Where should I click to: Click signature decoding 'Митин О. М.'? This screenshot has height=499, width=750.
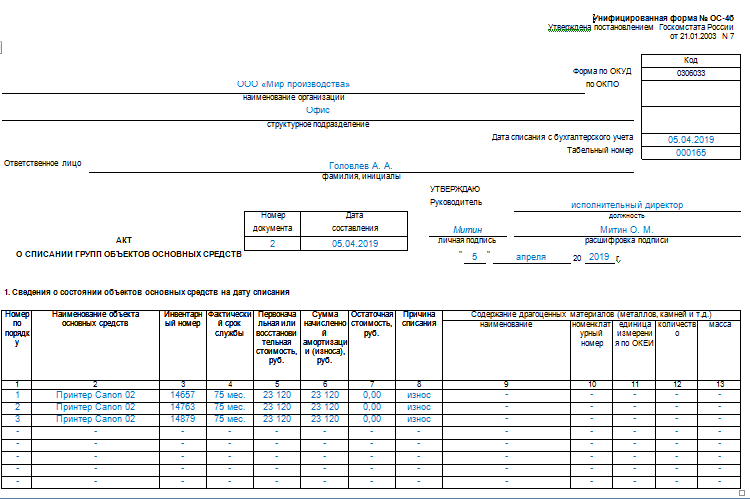[x=627, y=230]
